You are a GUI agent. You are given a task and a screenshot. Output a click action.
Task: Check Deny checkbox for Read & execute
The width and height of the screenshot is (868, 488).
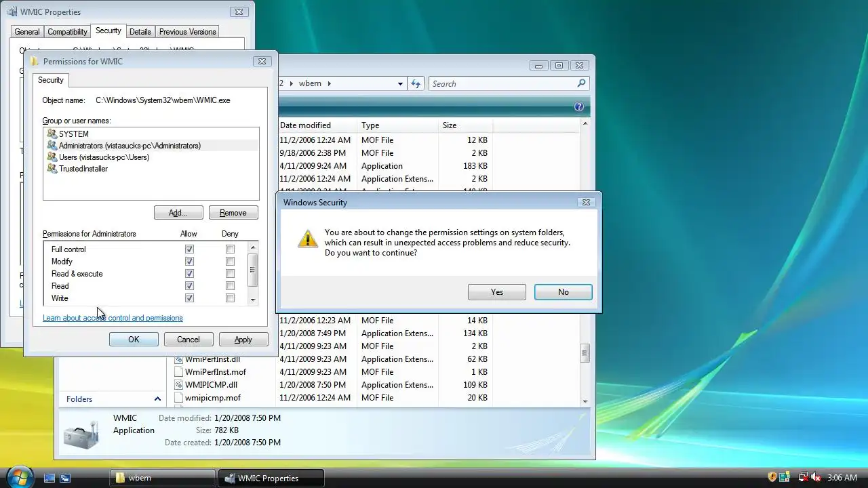[x=230, y=274]
